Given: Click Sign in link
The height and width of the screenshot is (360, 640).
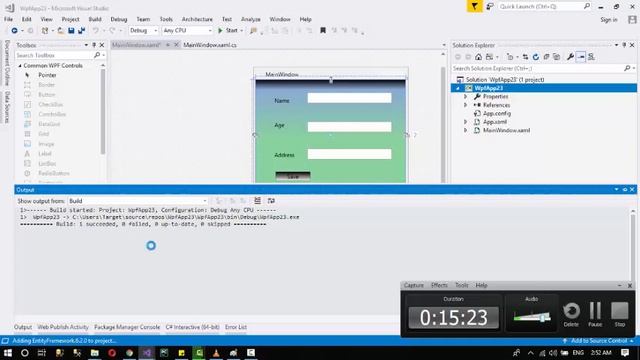Looking at the screenshot, I should point(609,20).
